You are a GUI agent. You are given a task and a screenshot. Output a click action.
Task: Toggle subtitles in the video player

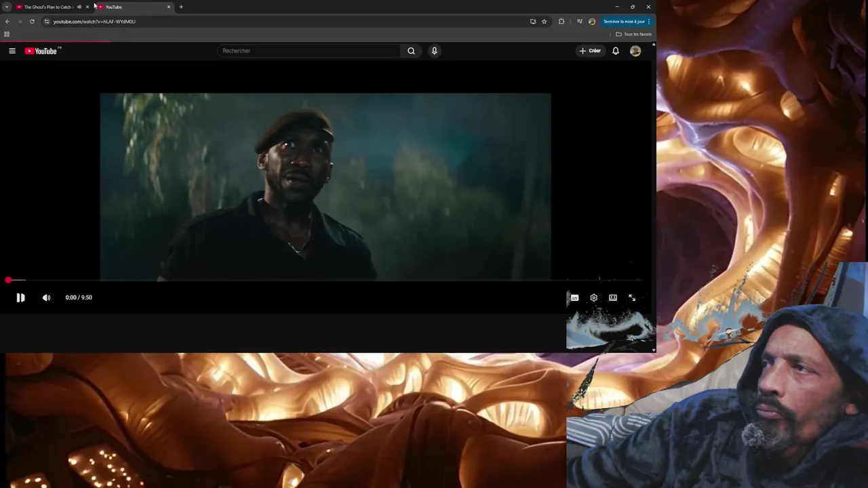click(x=574, y=298)
